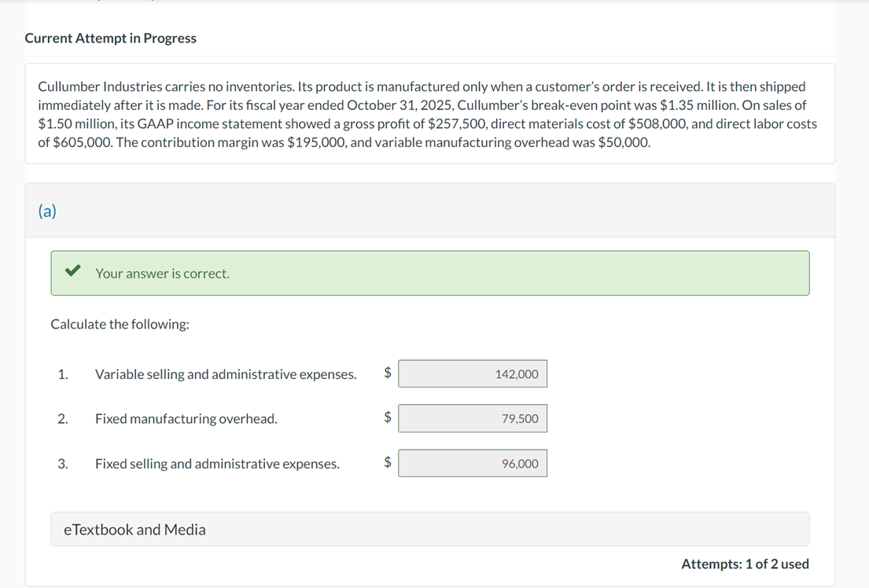Click the green checkmark icon

coord(72,272)
